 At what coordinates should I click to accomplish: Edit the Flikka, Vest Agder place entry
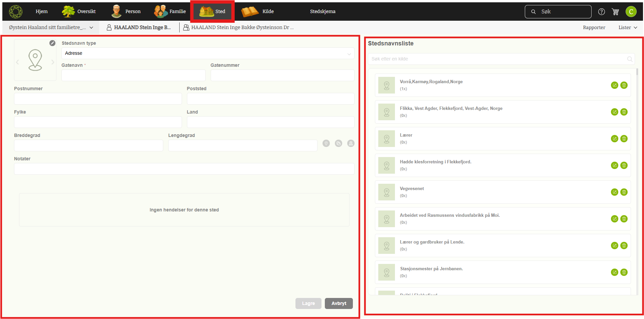coord(614,112)
